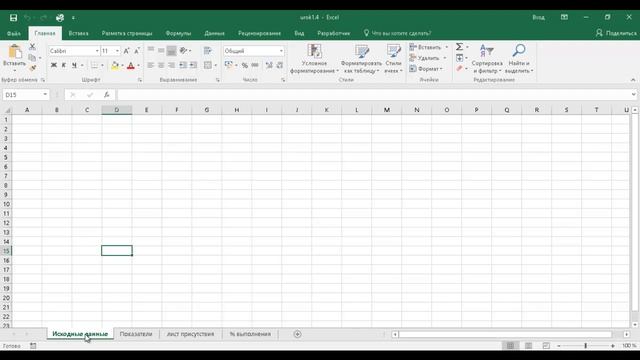The image size is (640, 360).
Task: Toggle Wrap Text for the cell
Action: coord(207,51)
